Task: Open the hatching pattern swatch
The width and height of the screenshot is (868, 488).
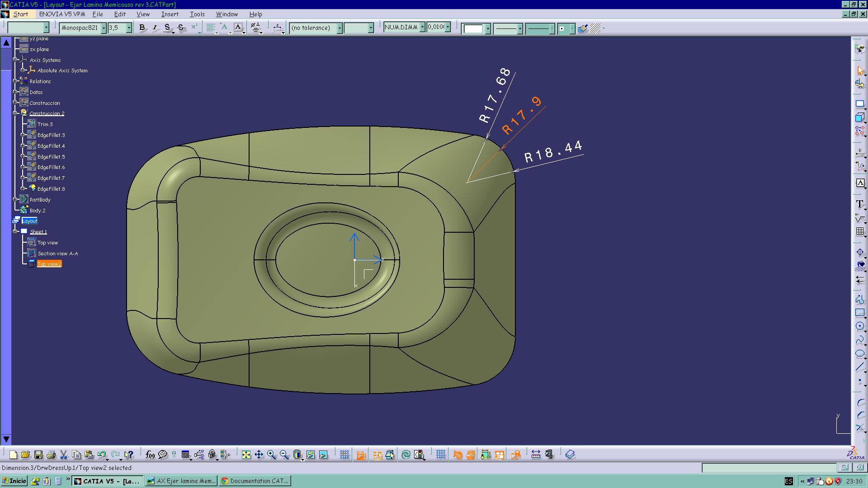Action: pos(595,29)
